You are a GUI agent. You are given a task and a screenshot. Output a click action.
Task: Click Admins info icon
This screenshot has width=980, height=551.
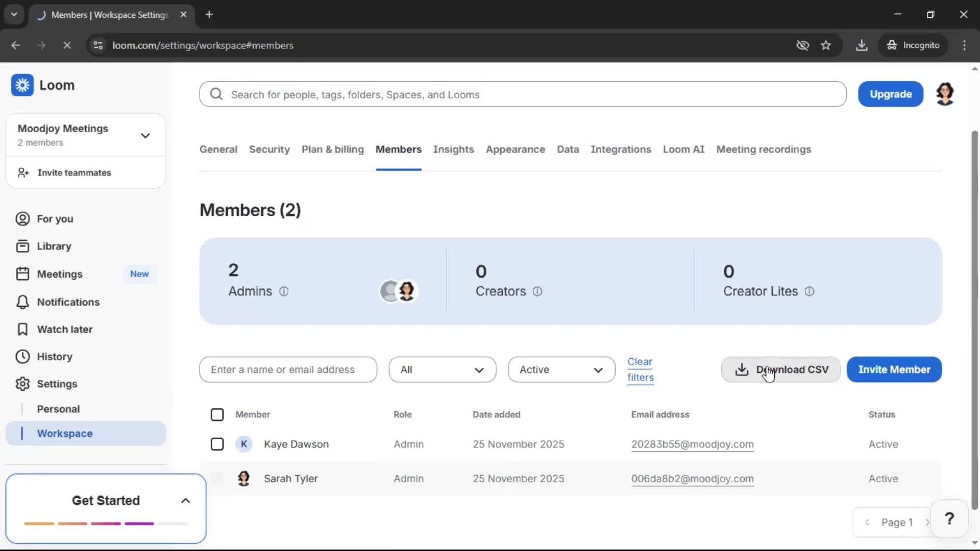pyautogui.click(x=284, y=291)
